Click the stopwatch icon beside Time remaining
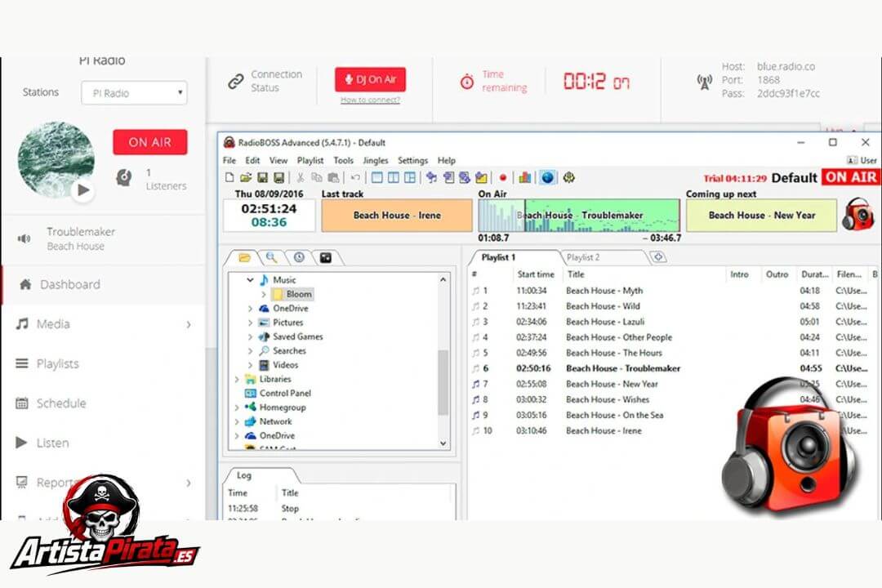Image resolution: width=882 pixels, height=588 pixels. coord(467,82)
